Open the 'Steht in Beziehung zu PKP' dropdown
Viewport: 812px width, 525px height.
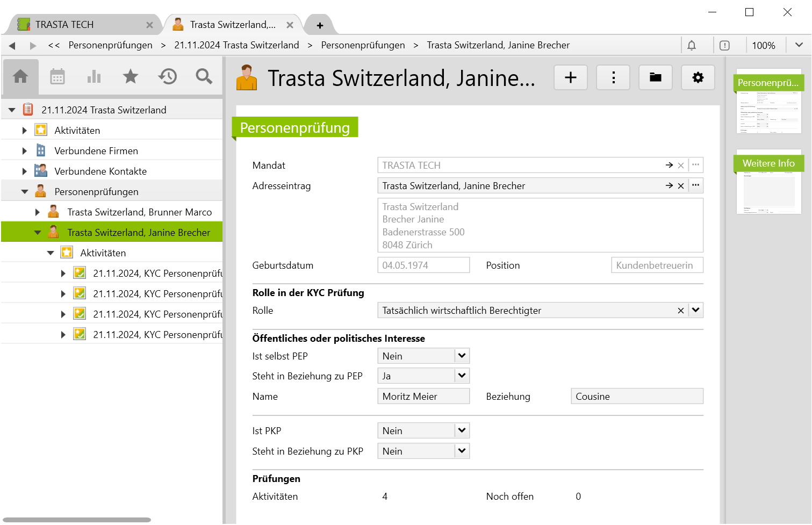click(462, 451)
